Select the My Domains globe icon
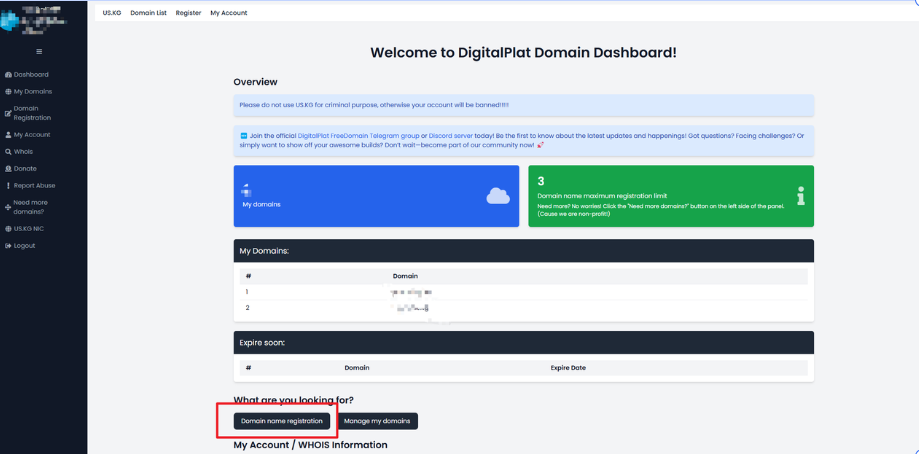 8,92
